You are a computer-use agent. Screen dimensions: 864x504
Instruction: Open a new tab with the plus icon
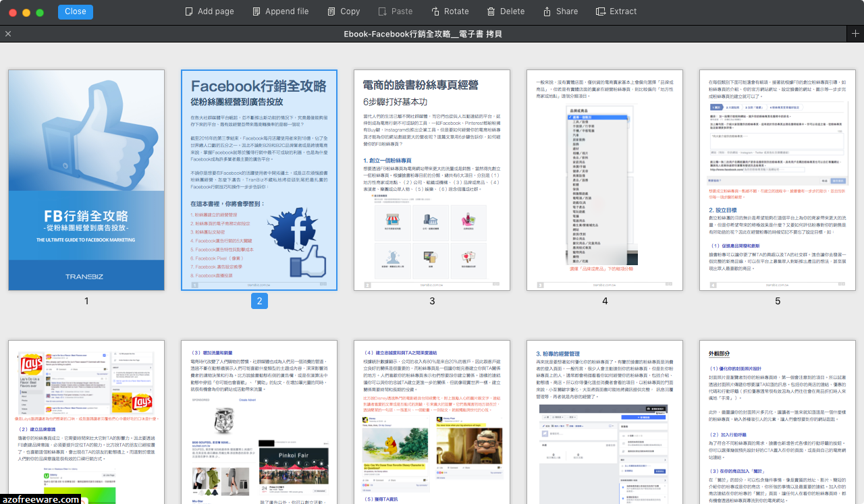click(857, 33)
